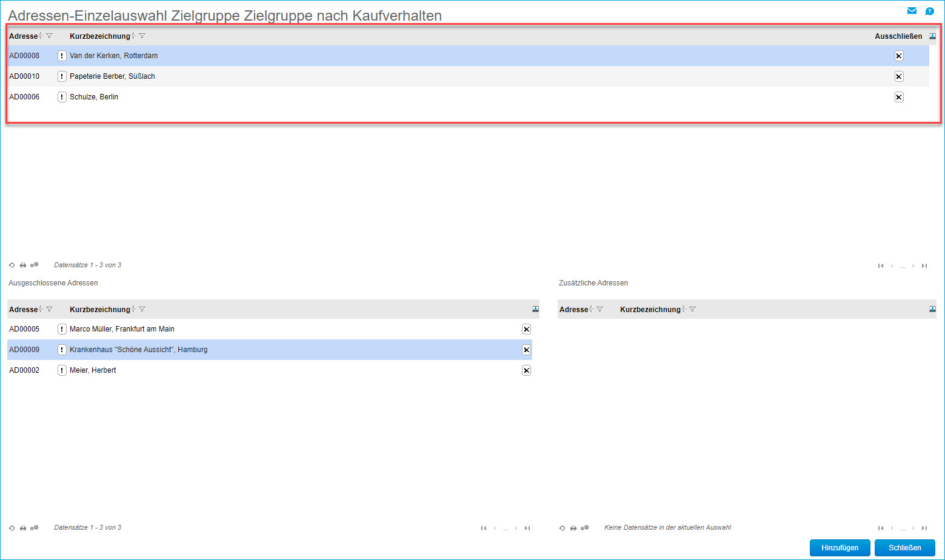Print the Ausgeschlossene Adressen table
The image size is (945, 560).
click(x=23, y=528)
